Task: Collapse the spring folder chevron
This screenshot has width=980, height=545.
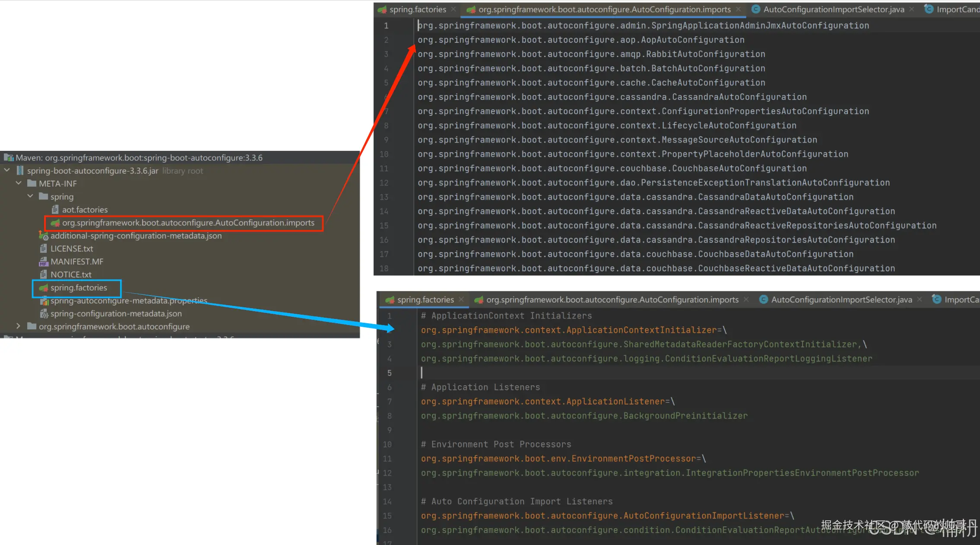Action: (30, 197)
